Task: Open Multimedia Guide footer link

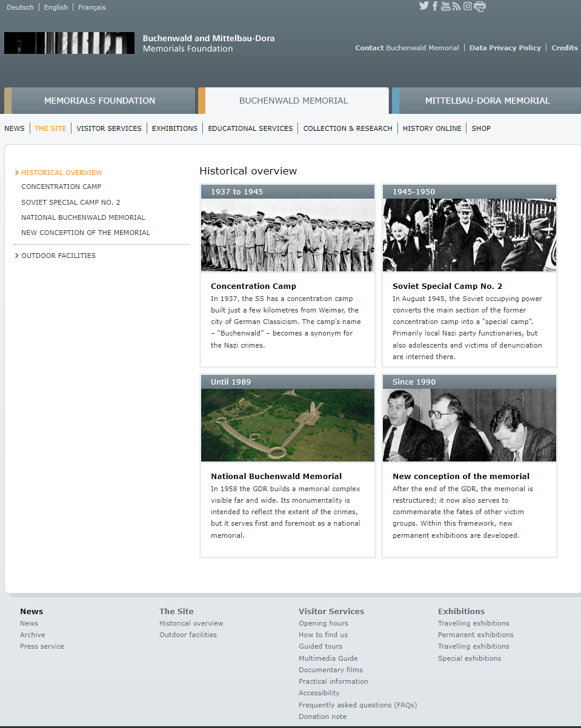Action: point(328,658)
